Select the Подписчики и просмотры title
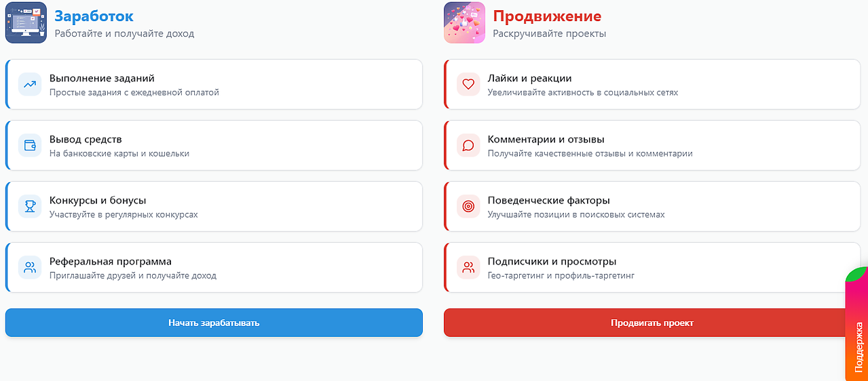Screen dimensions: 868x381 [552, 262]
